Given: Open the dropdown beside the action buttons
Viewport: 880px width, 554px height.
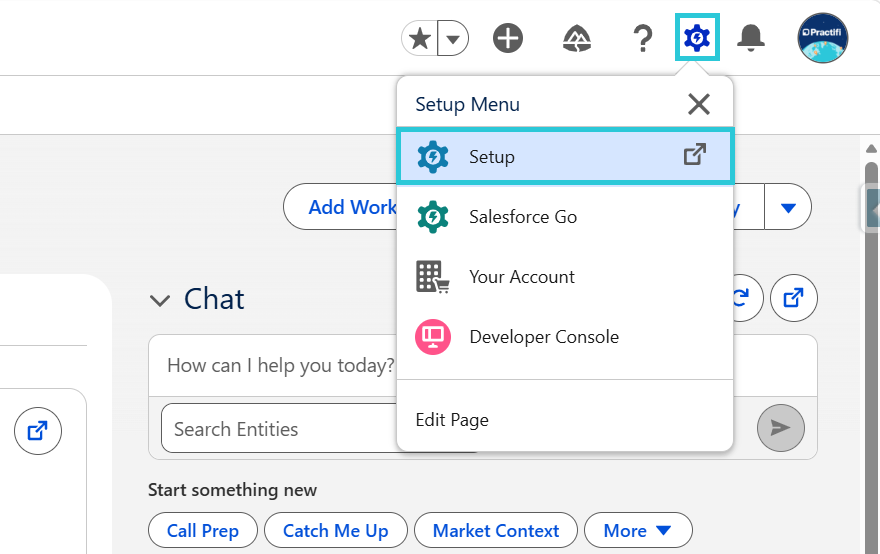Looking at the screenshot, I should [788, 207].
